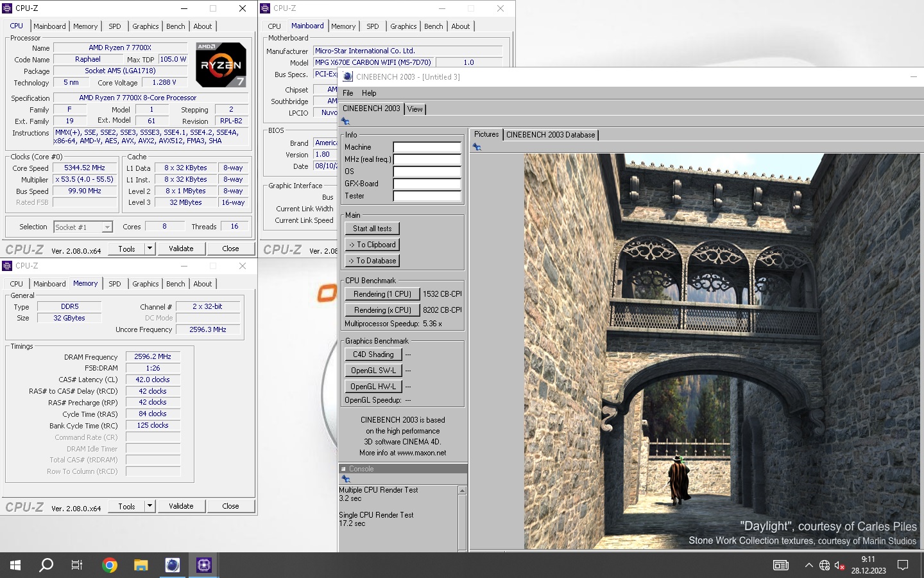Screen dimensions: 924x578
Task: Run the OpenGL HW-L benchmark
Action: (x=373, y=387)
